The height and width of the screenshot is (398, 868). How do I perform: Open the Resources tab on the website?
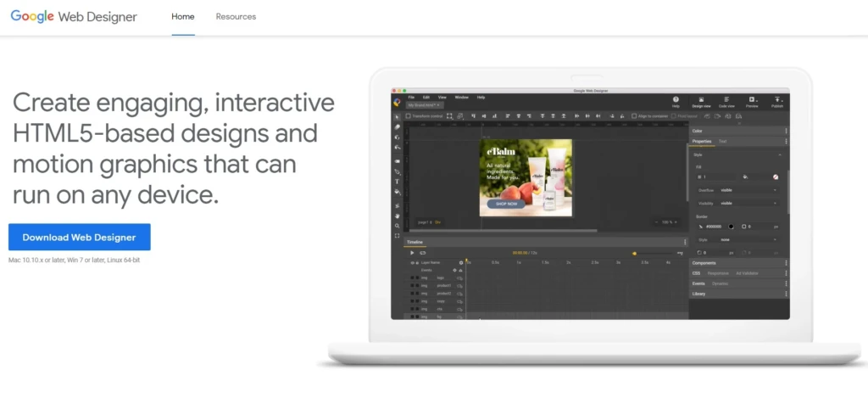[x=236, y=17]
